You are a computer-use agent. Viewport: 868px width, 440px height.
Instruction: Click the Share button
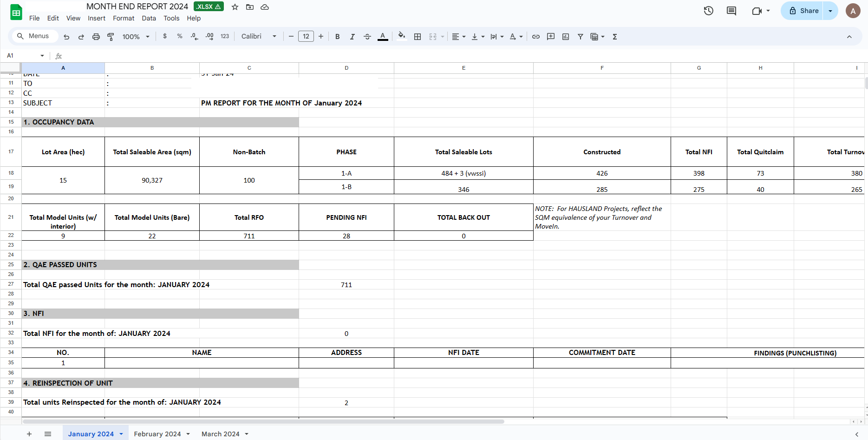point(802,11)
